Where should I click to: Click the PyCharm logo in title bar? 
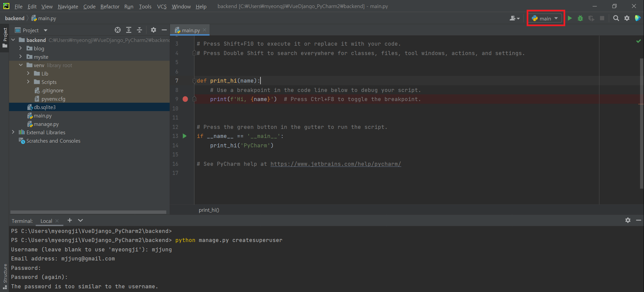[x=6, y=6]
